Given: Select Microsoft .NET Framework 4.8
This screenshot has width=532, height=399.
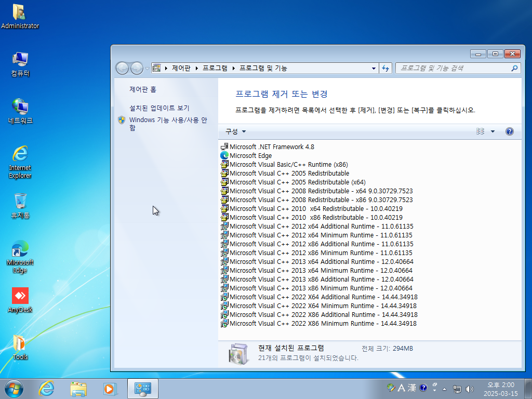Looking at the screenshot, I should tap(268, 147).
